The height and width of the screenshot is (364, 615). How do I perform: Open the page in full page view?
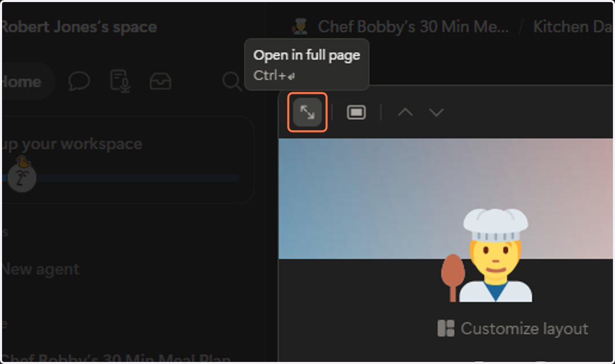coord(307,112)
